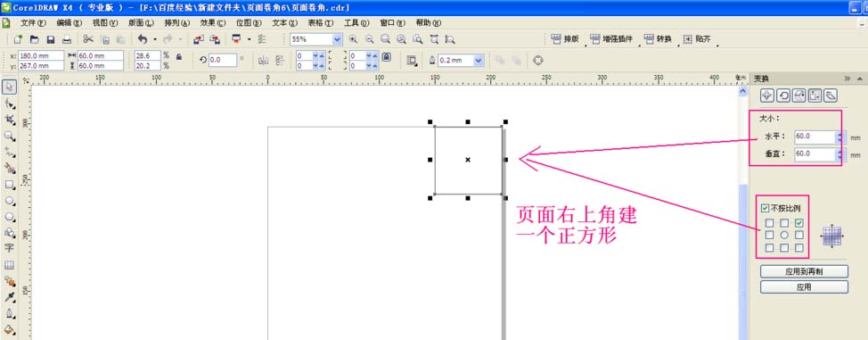Select the Table tool
Image resolution: width=868 pixels, height=340 pixels.
(x=10, y=265)
